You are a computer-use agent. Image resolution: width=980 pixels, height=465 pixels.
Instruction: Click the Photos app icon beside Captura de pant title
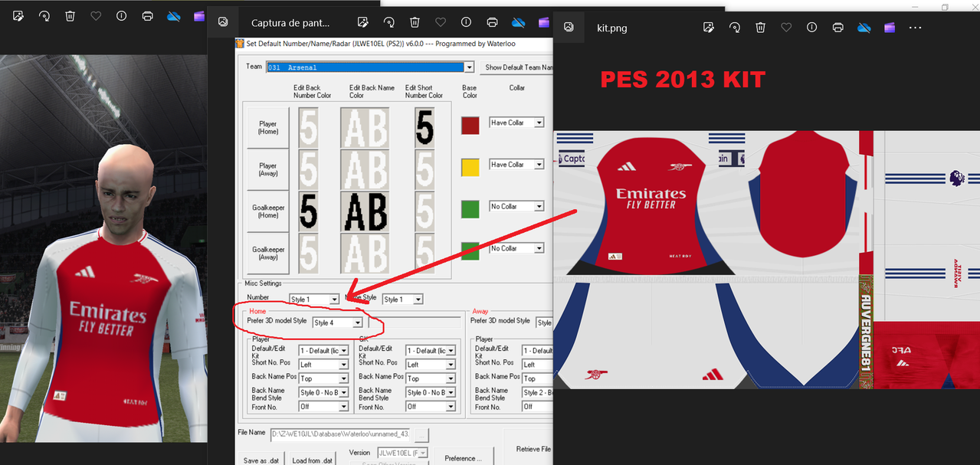pyautogui.click(x=223, y=22)
